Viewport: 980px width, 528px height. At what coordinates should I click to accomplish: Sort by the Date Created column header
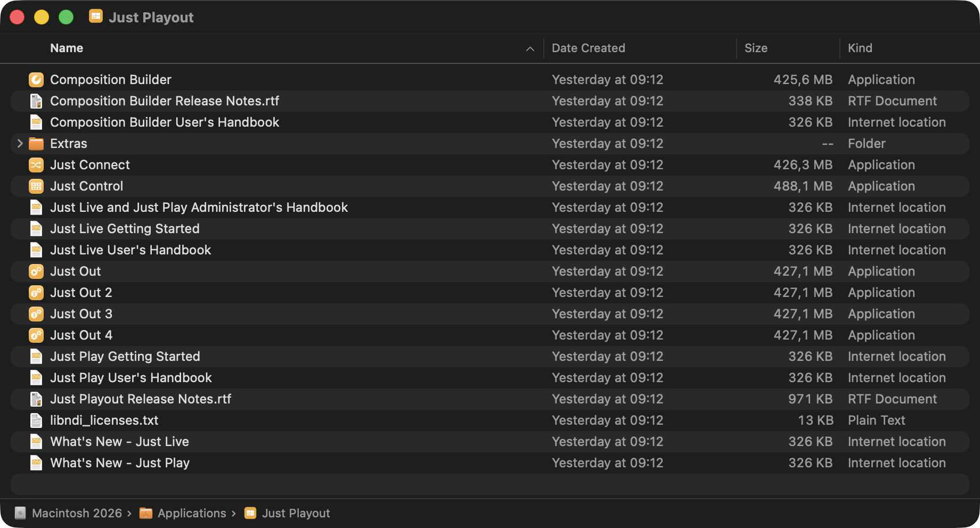(589, 48)
